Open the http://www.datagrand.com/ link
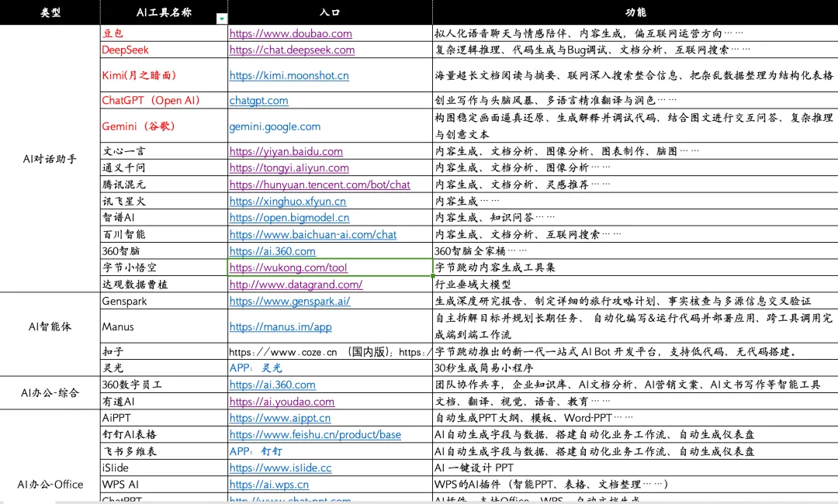Screen dimensions: 838x504 296,285
